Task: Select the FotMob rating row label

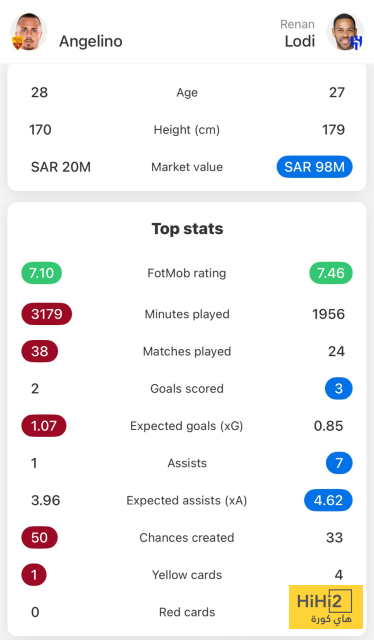Action: [187, 273]
